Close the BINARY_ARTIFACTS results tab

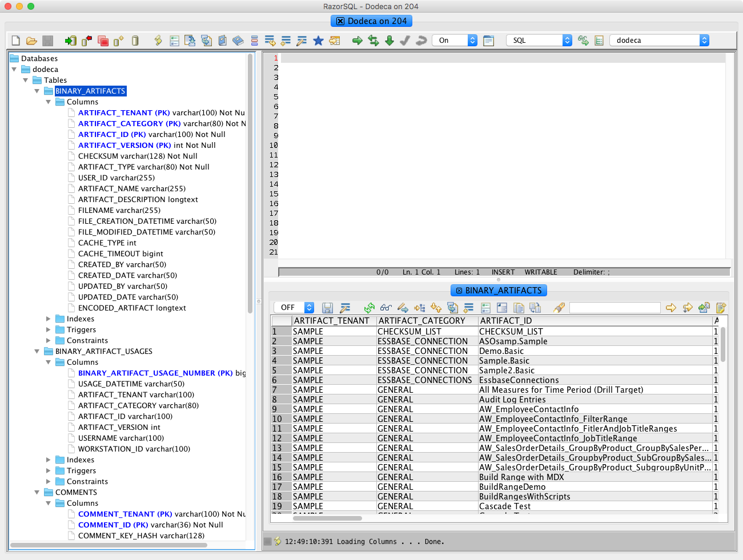[x=459, y=291]
